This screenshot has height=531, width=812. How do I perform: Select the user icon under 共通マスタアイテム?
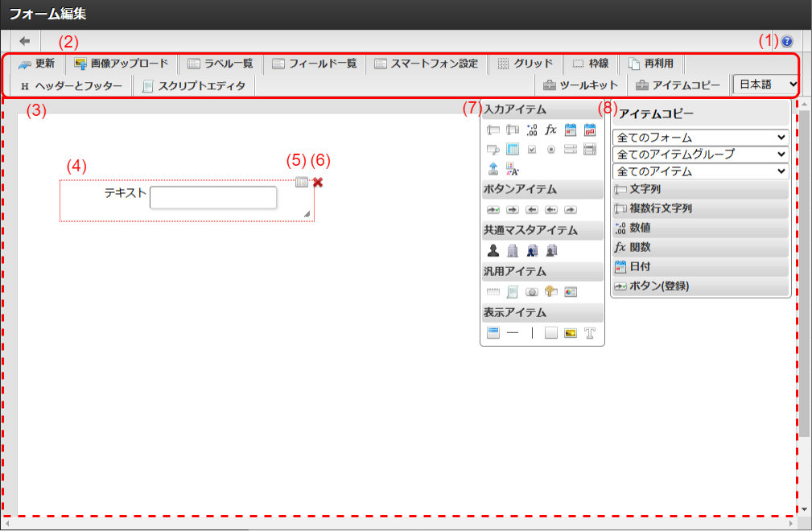(x=492, y=249)
